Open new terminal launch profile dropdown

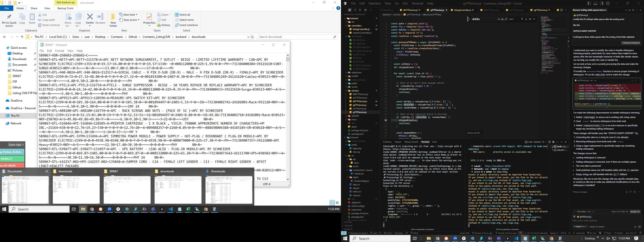[x=546, y=142]
